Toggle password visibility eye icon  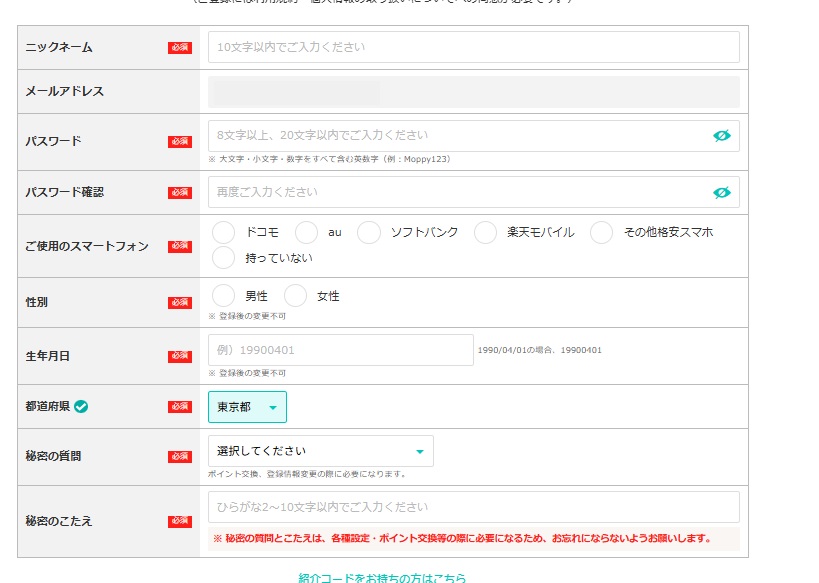pyautogui.click(x=721, y=136)
